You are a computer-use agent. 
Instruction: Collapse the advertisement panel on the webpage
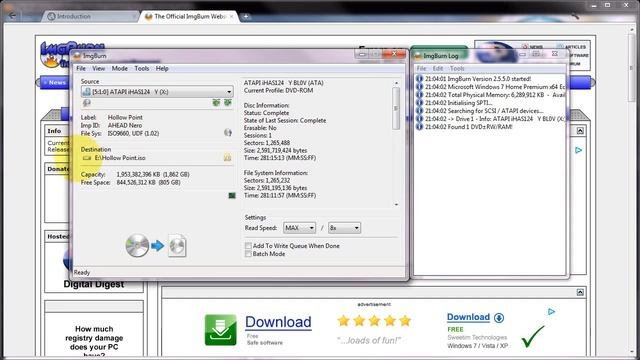tap(580, 292)
